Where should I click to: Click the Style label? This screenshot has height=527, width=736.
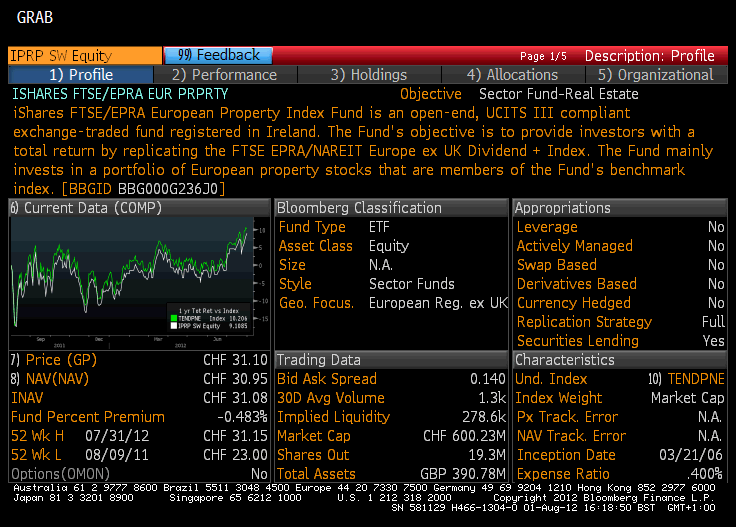point(295,284)
